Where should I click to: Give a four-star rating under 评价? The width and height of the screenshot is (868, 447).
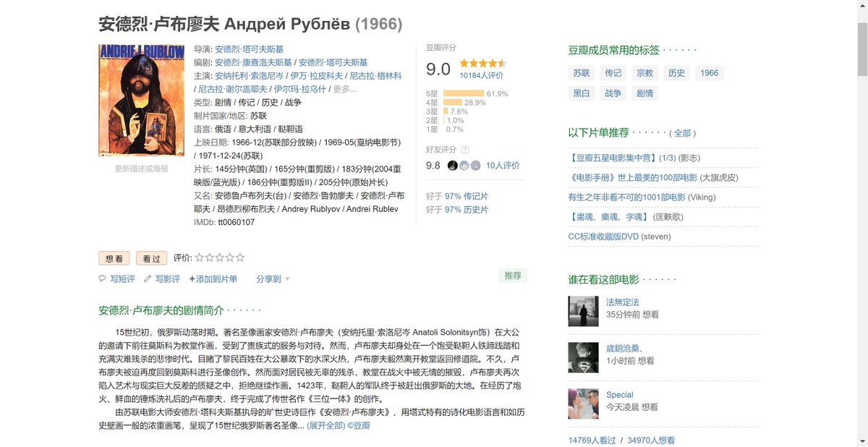point(230,257)
